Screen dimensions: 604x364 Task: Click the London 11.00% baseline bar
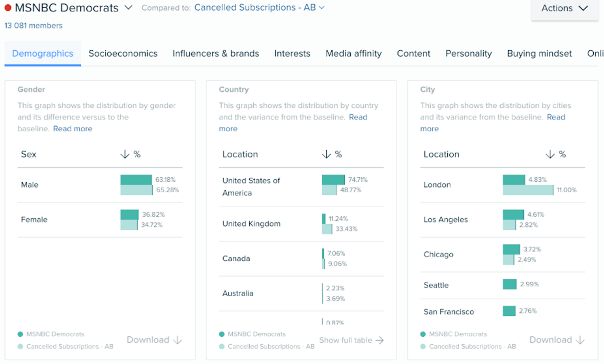pos(528,190)
